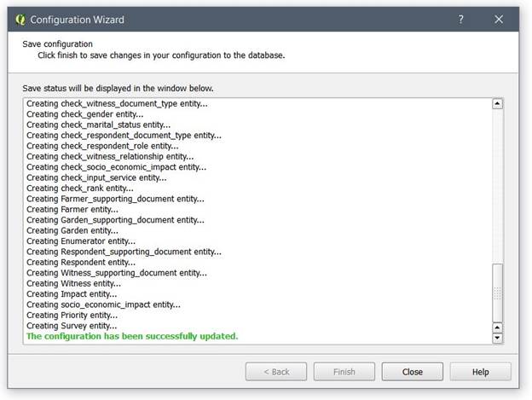Image resolution: width=532 pixels, height=400 pixels.
Task: Click empty scrollbar track above the thumb
Action: (x=497, y=186)
